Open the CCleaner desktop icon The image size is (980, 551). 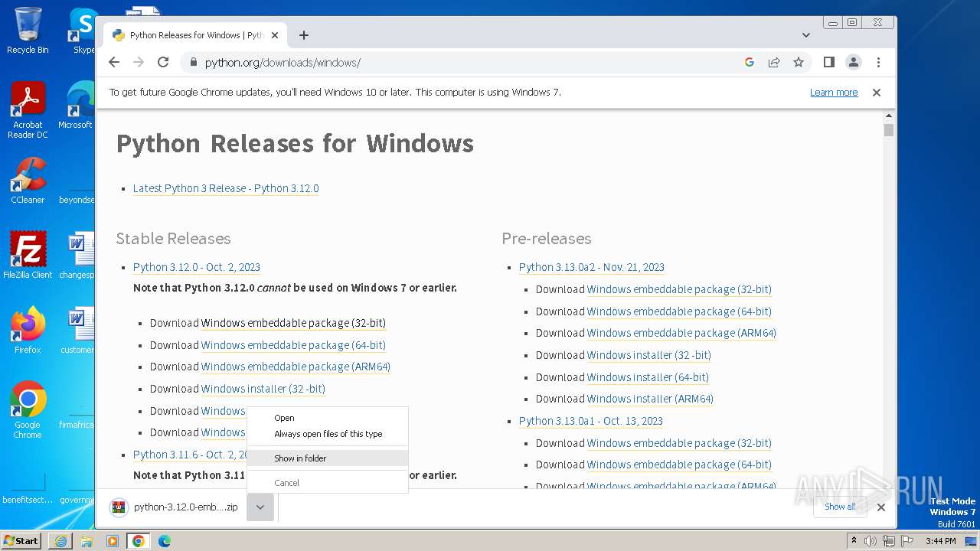(28, 181)
